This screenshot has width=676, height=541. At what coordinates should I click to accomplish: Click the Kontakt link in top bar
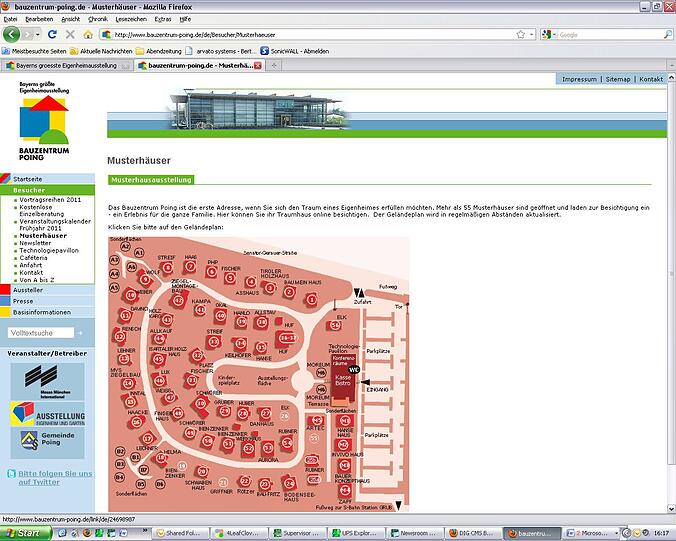point(651,79)
